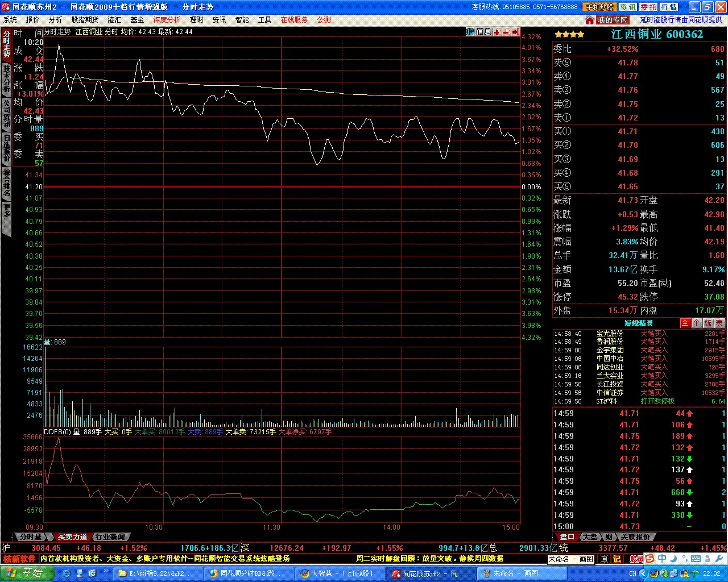This screenshot has width=728, height=582.
Task: Toggle the 个 filter in 短线精灵
Action: tap(697, 323)
